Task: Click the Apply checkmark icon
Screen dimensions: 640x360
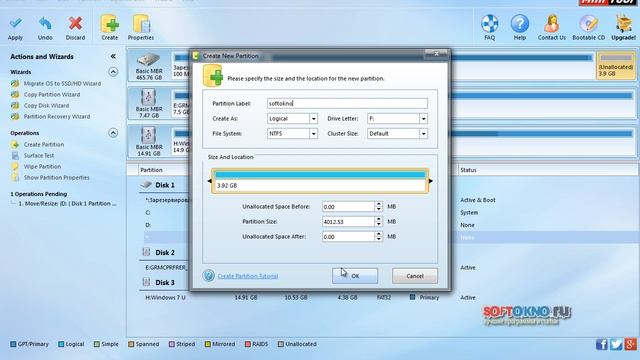Action: pos(16,24)
